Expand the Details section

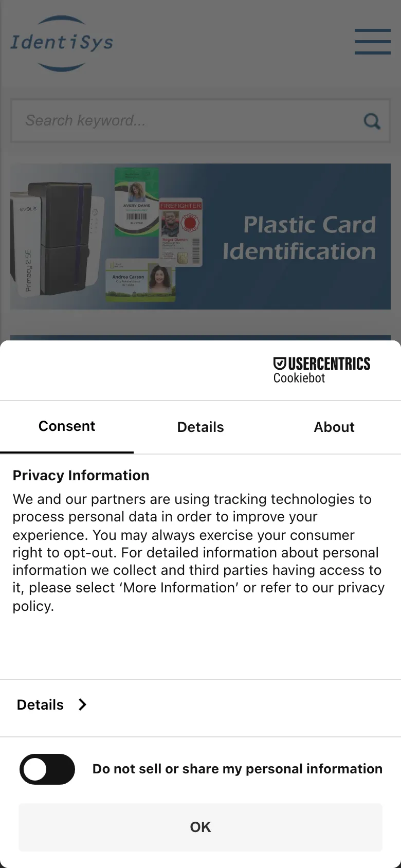coord(40,704)
